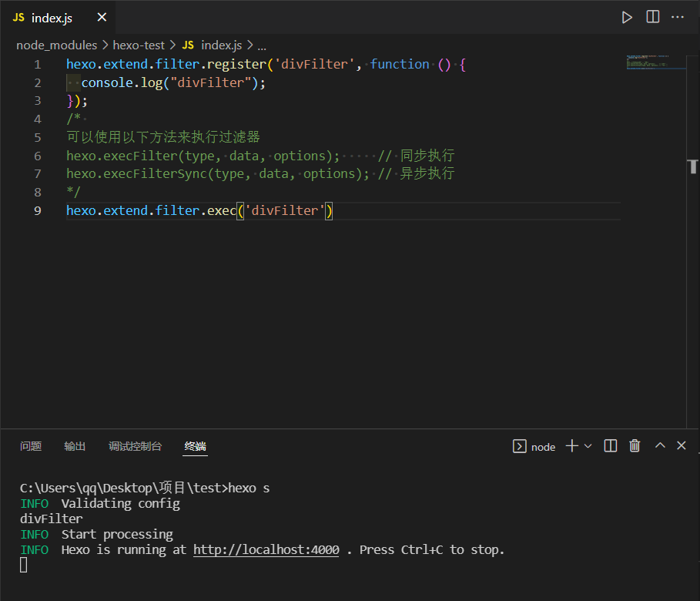Close the bottom panel
This screenshot has width=700, height=601.
tap(681, 446)
